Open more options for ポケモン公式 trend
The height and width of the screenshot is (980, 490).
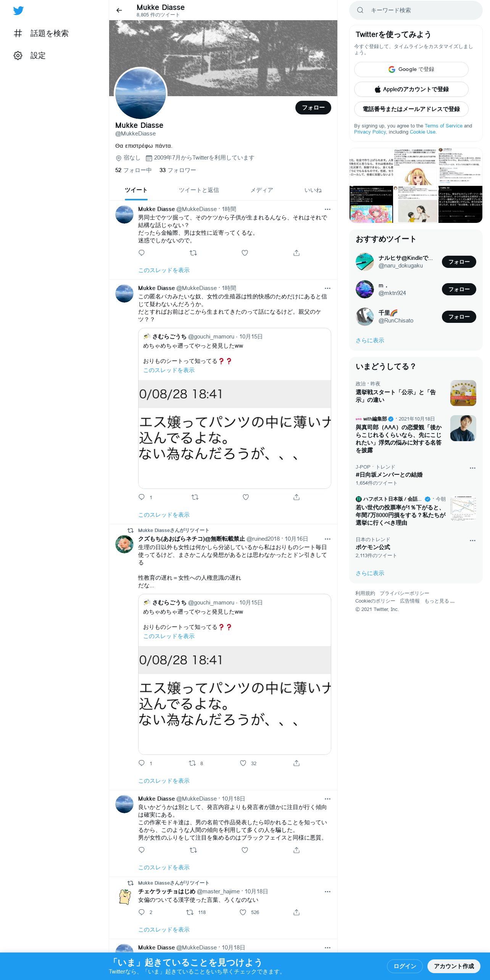pos(472,540)
